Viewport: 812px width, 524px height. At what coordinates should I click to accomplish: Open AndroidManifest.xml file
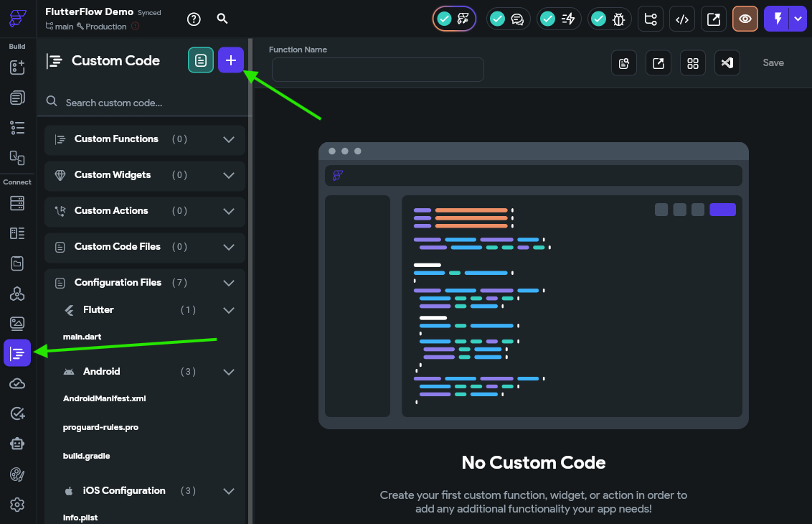(x=104, y=398)
